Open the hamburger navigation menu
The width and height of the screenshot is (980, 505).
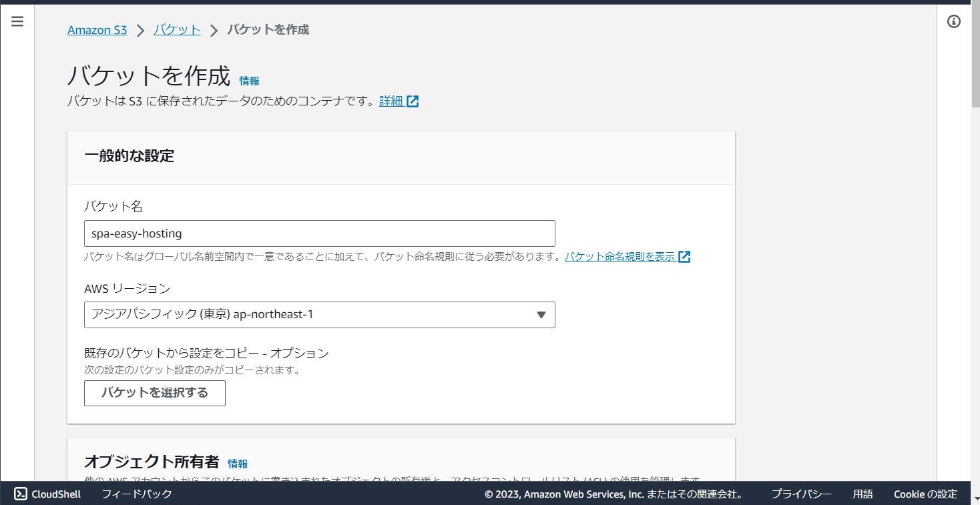(x=17, y=21)
